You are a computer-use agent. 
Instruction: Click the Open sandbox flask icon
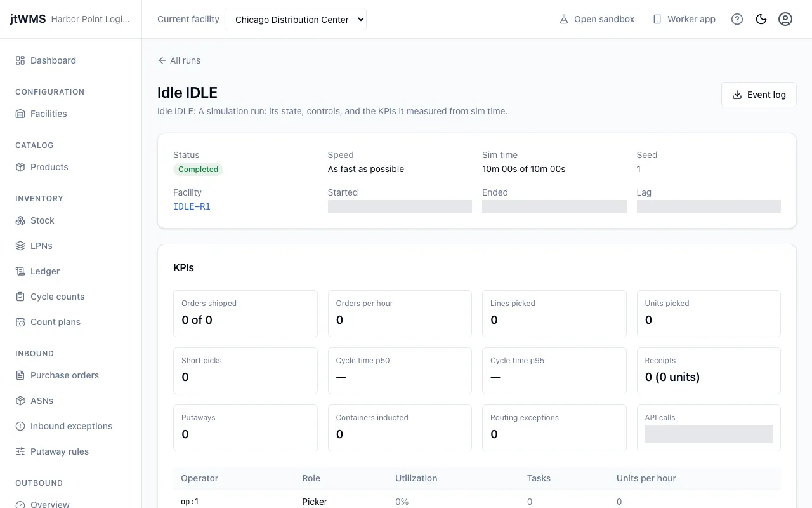click(x=563, y=19)
